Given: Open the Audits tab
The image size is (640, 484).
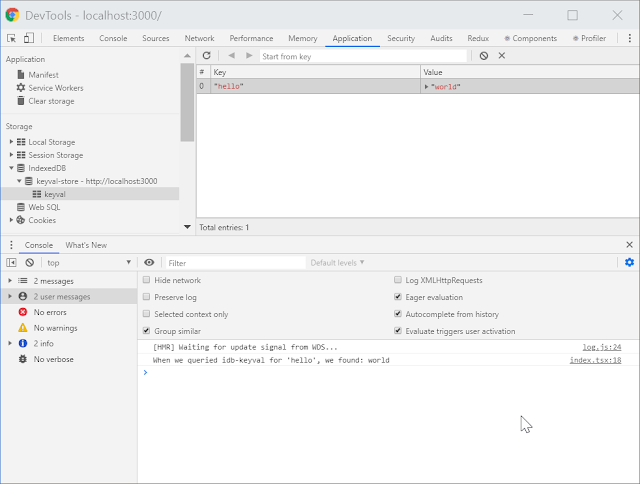Looking at the screenshot, I should tap(441, 38).
